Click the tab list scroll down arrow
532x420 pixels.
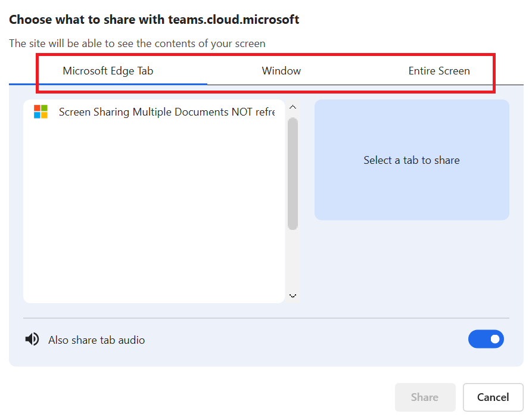[x=293, y=296]
